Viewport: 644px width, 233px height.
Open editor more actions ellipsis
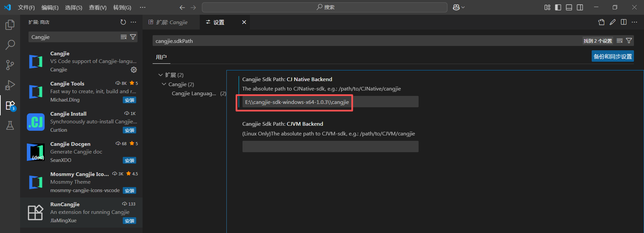pyautogui.click(x=634, y=22)
